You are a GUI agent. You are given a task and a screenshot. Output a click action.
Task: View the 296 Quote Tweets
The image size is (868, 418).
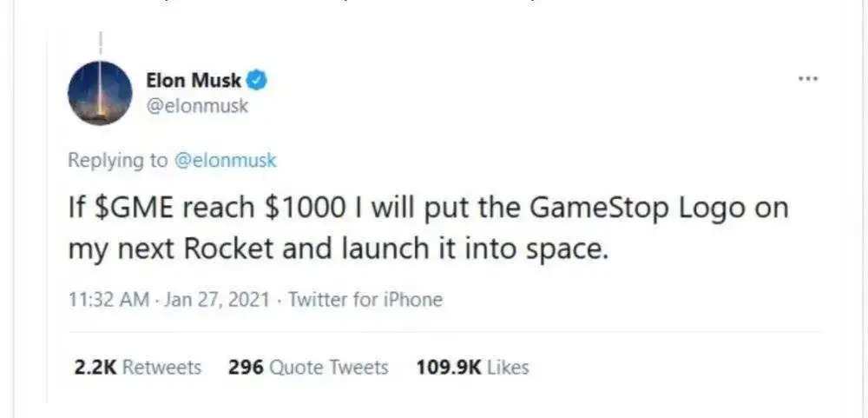point(308,368)
